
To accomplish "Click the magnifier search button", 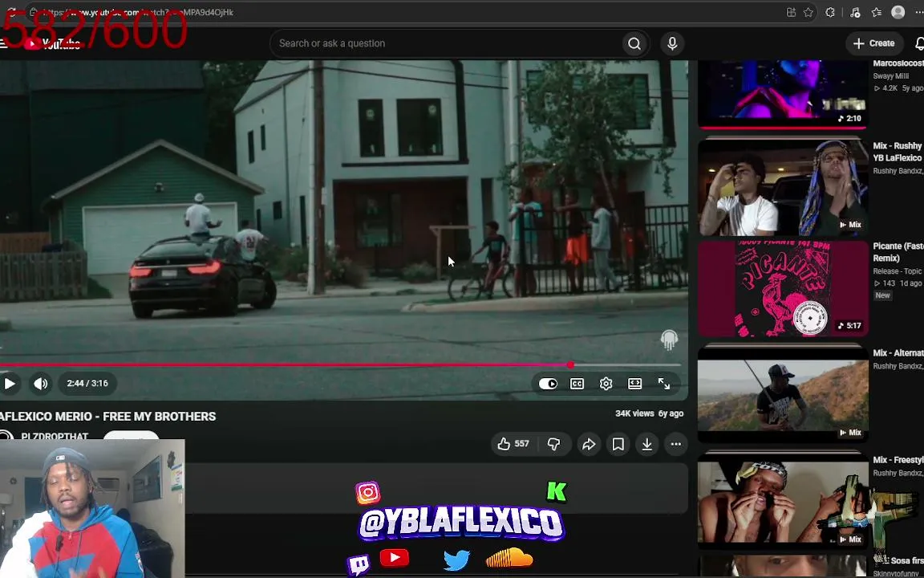I will (x=634, y=43).
